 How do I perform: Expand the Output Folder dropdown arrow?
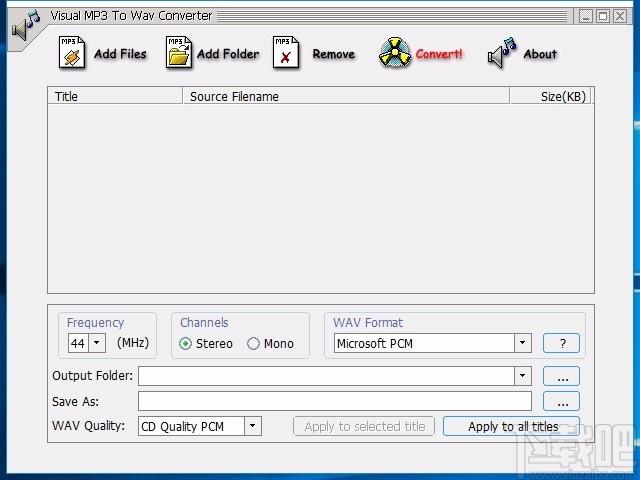(x=522, y=376)
